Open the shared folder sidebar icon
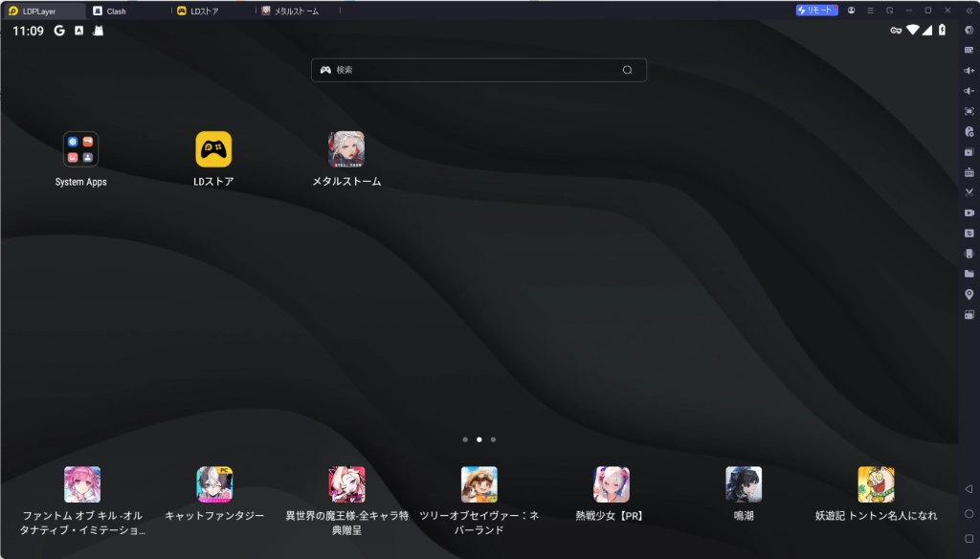Screen dimensions: 980x559 [969, 274]
